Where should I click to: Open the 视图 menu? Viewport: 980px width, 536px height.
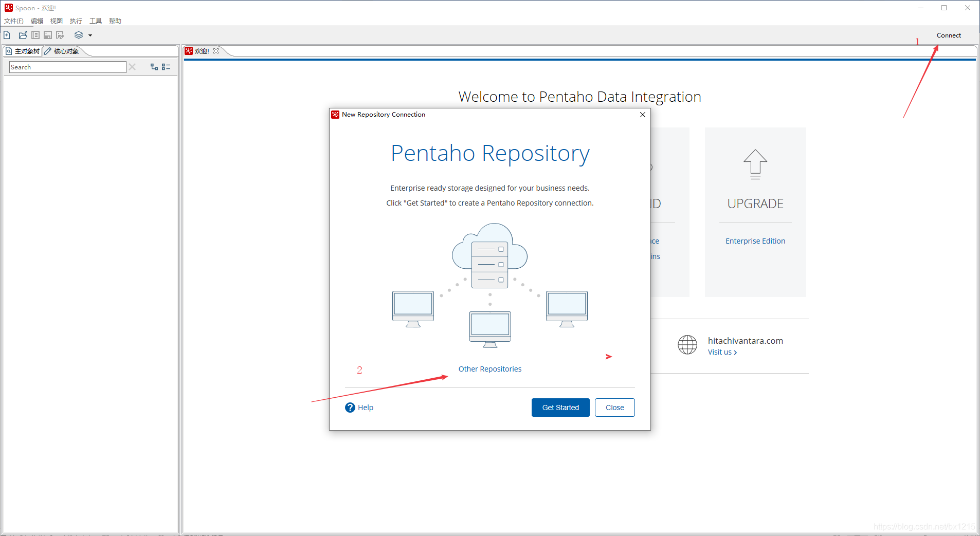57,21
